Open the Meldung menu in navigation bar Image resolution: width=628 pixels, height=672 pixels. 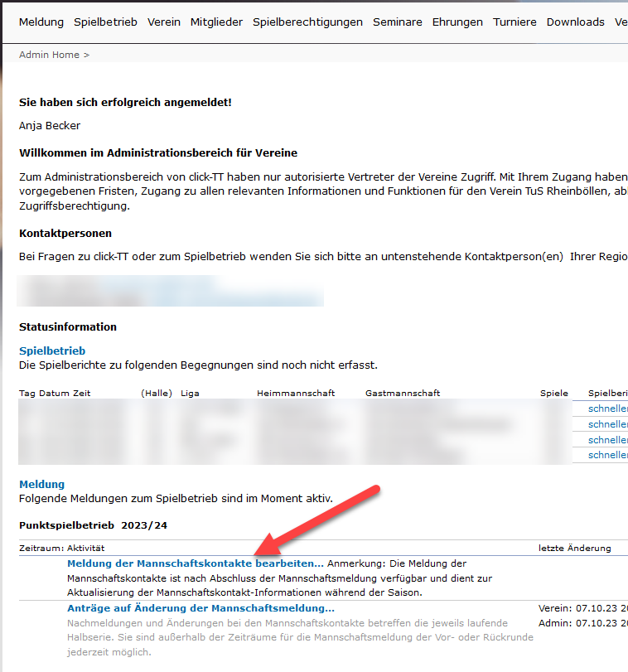(x=41, y=22)
